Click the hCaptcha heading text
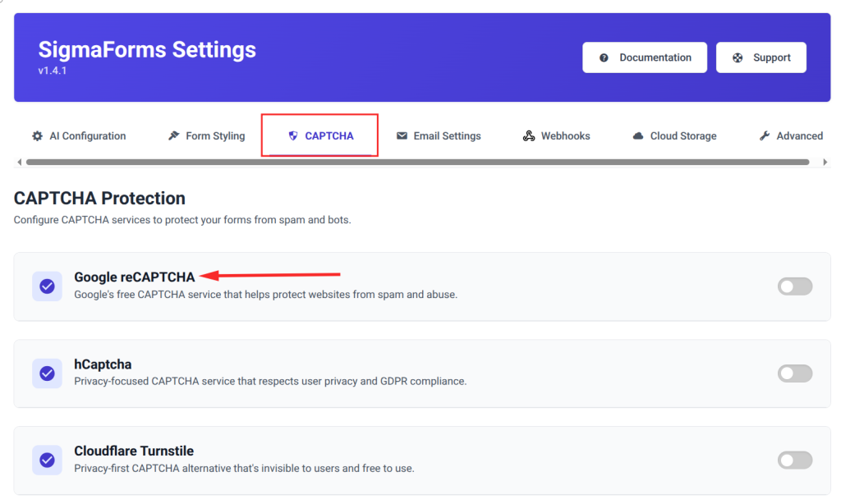The image size is (841, 504). 103,364
